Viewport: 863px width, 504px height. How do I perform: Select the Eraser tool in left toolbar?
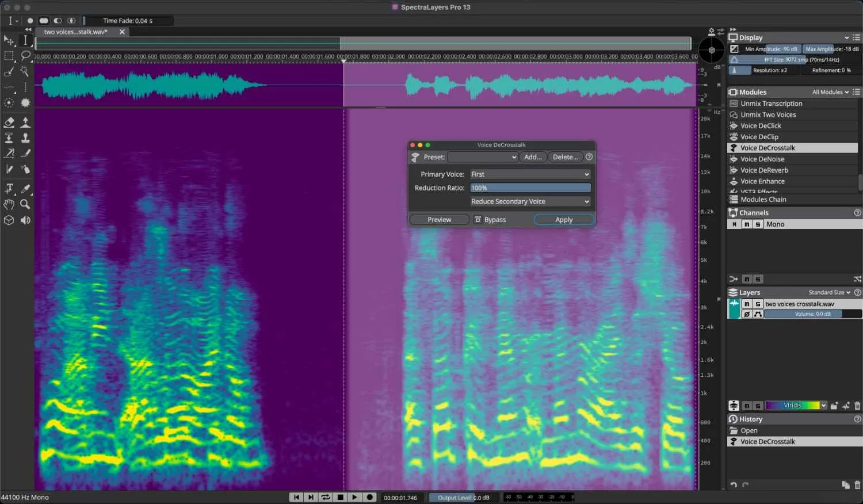pyautogui.click(x=9, y=122)
